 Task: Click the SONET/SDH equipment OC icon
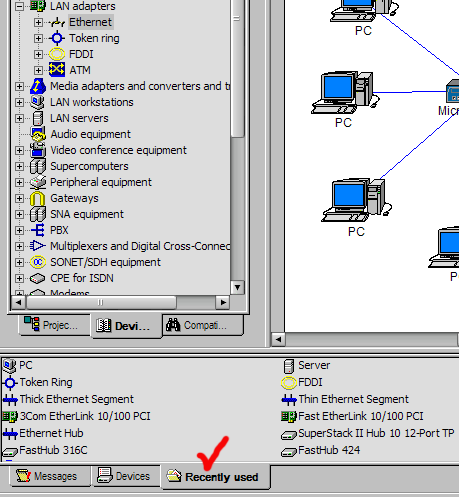(38, 262)
